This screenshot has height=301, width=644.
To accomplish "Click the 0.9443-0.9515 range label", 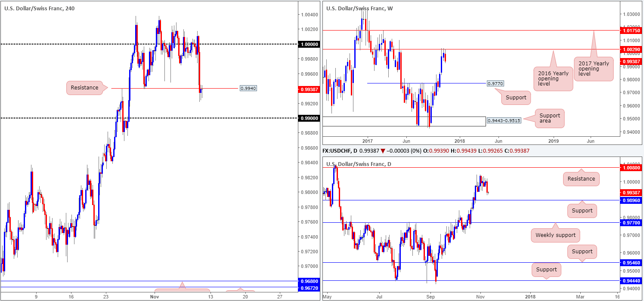I will pos(504,121).
